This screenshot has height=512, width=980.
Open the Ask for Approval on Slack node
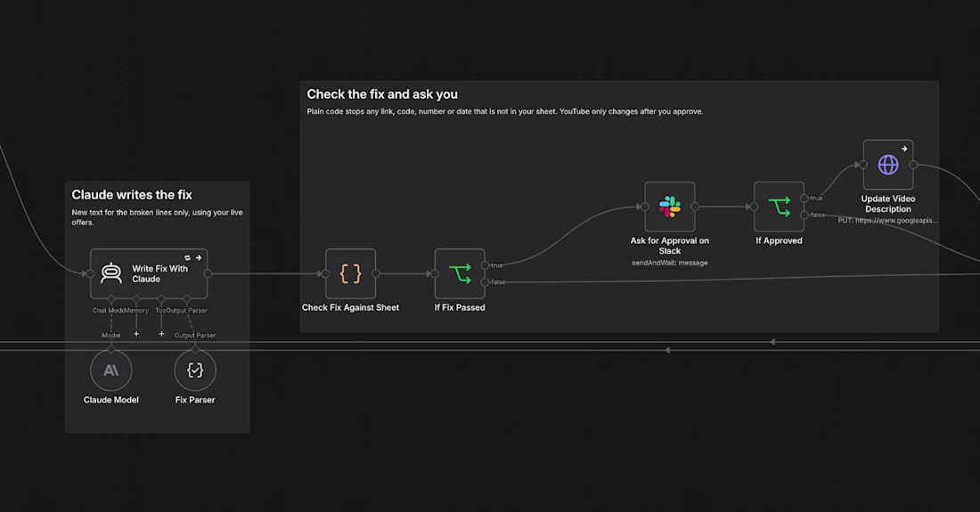[669, 207]
